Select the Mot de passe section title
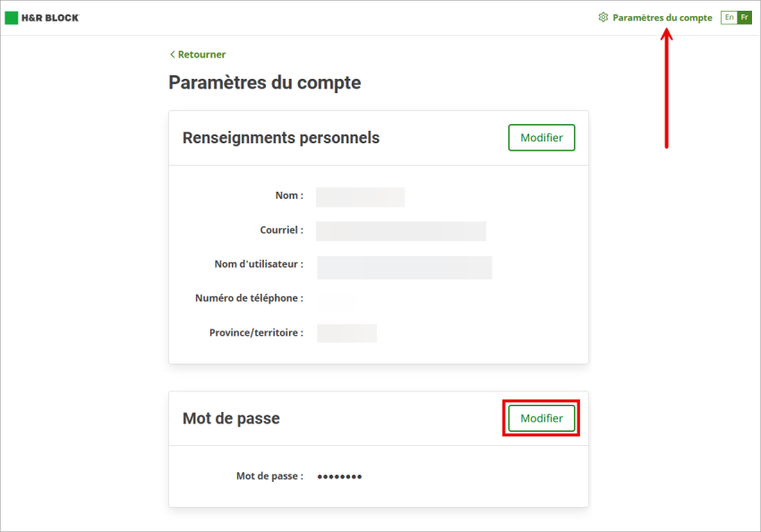This screenshot has height=532, width=761. pyautogui.click(x=231, y=418)
